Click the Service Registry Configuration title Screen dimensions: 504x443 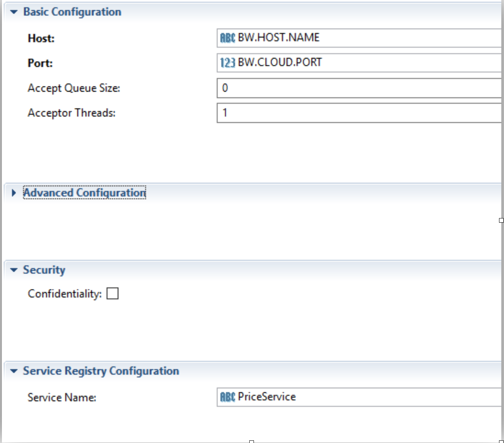tap(101, 371)
